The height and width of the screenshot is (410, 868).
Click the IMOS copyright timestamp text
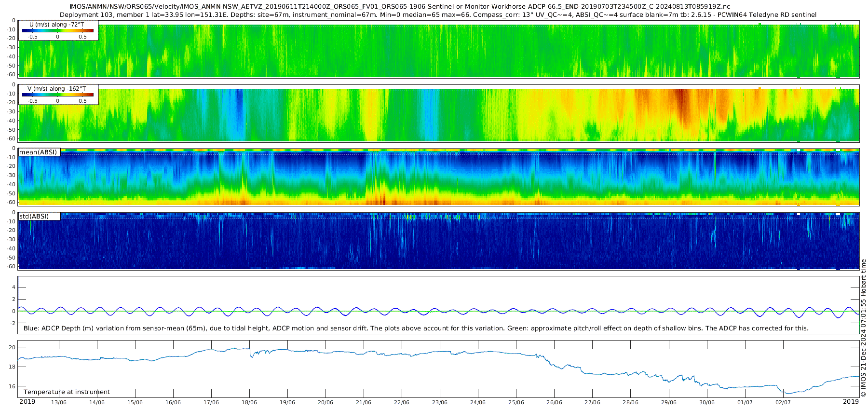[x=863, y=328]
